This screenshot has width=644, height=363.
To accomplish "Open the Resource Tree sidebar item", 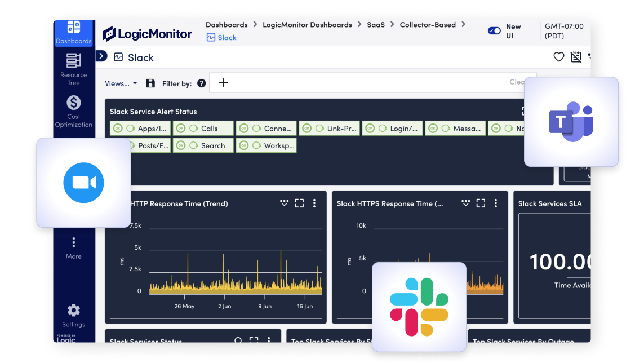I will coord(73,69).
